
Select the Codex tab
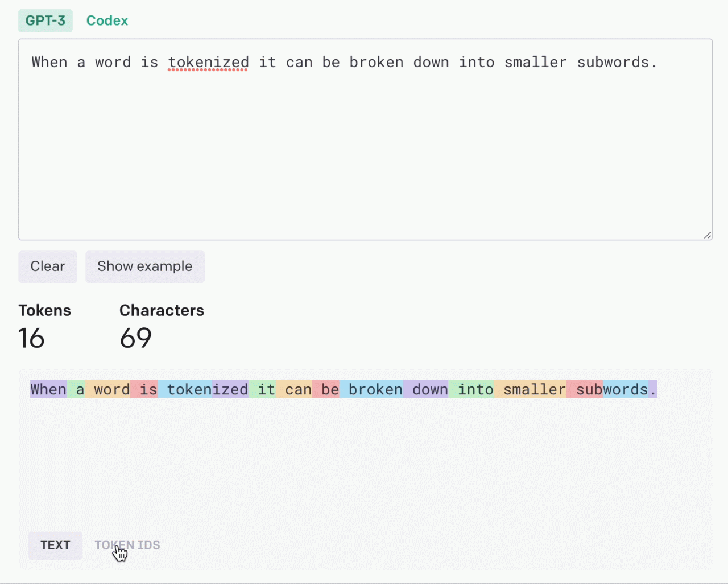[107, 21]
